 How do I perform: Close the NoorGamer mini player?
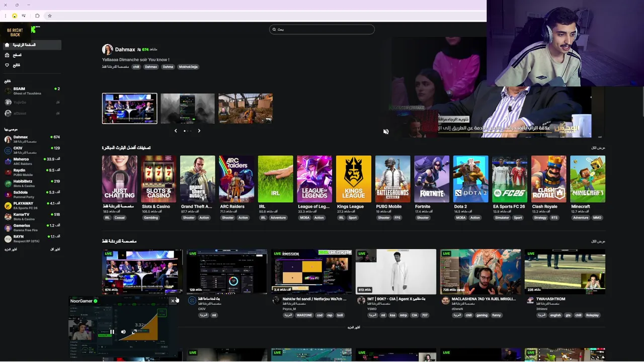point(173,301)
